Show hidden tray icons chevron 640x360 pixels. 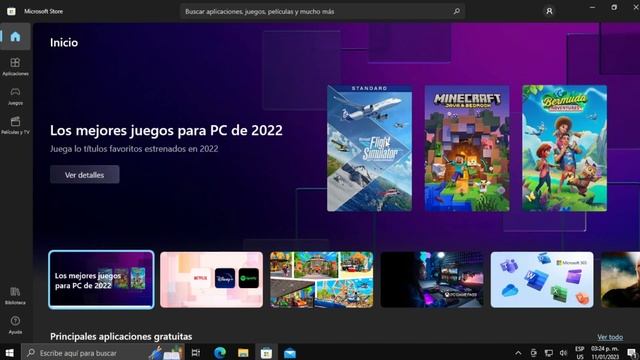coord(518,353)
